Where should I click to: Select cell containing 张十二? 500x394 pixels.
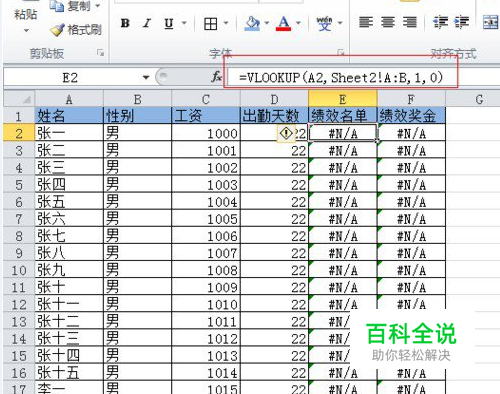[x=69, y=321]
